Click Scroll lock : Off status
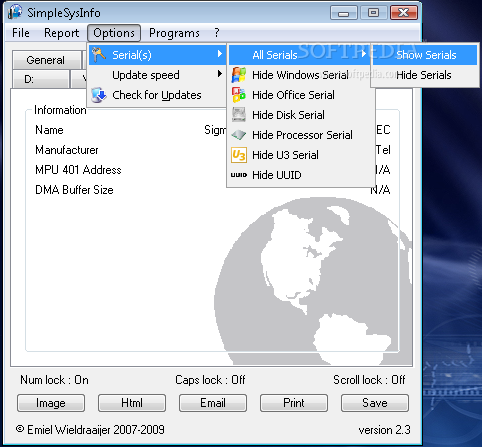 [369, 380]
